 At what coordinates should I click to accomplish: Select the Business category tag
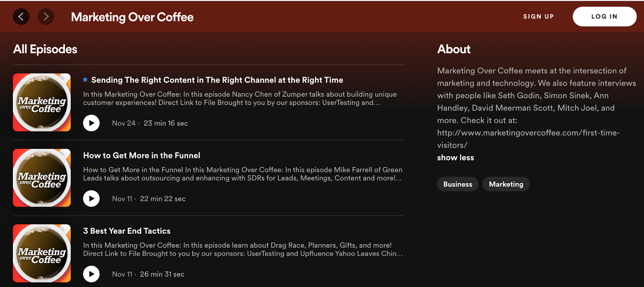[458, 184]
